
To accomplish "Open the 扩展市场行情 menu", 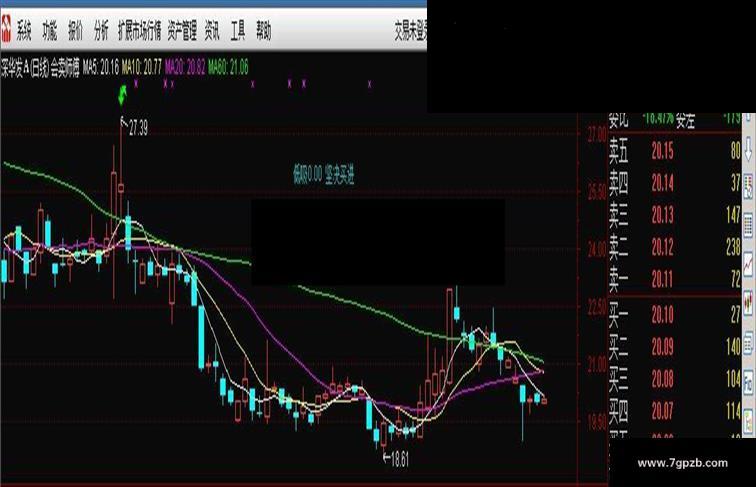I will [140, 31].
